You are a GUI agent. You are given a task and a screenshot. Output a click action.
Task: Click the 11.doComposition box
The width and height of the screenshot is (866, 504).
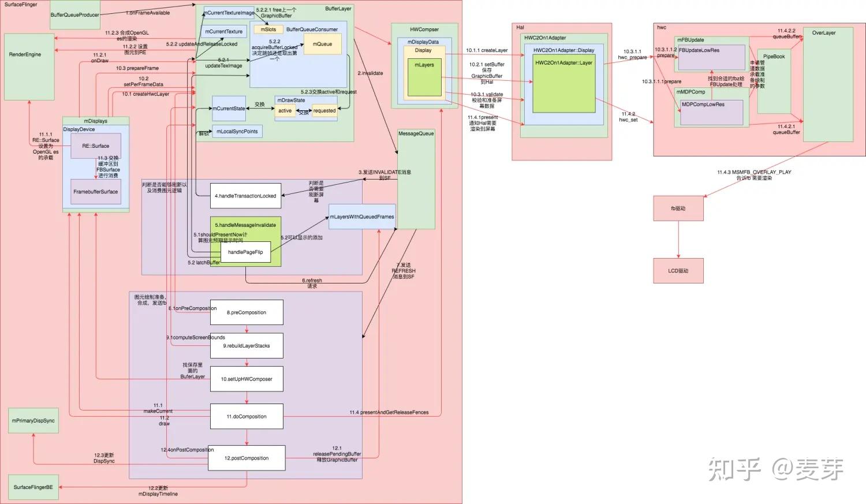coord(247,416)
